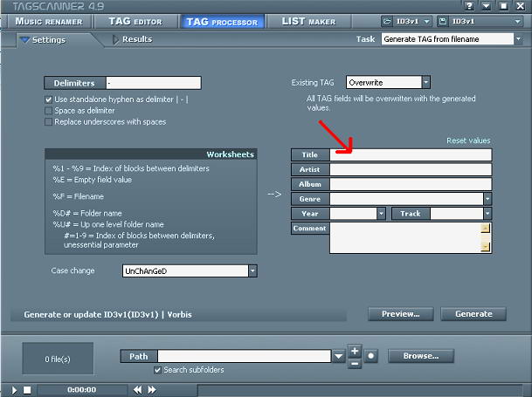Click the Generate button
Screen dimensions: 532x397
click(473, 314)
